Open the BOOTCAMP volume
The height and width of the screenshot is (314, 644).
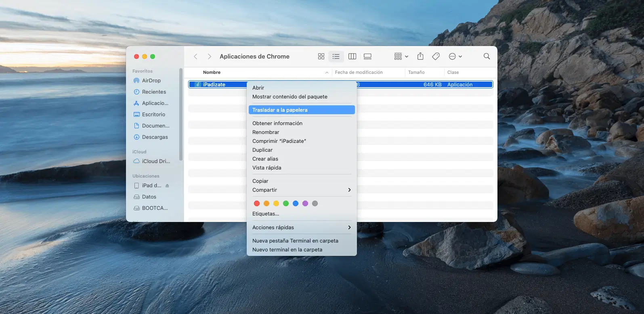click(155, 208)
